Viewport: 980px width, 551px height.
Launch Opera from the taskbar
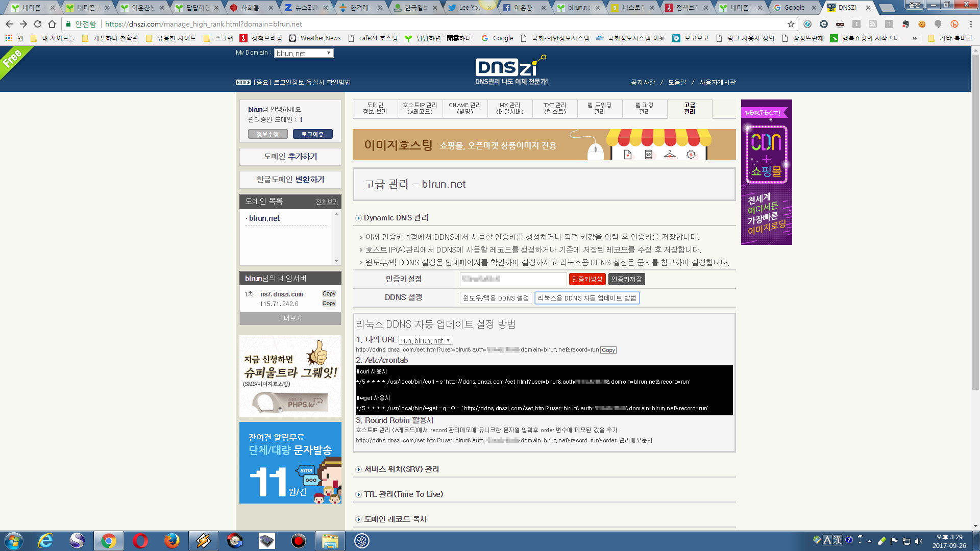pos(140,541)
